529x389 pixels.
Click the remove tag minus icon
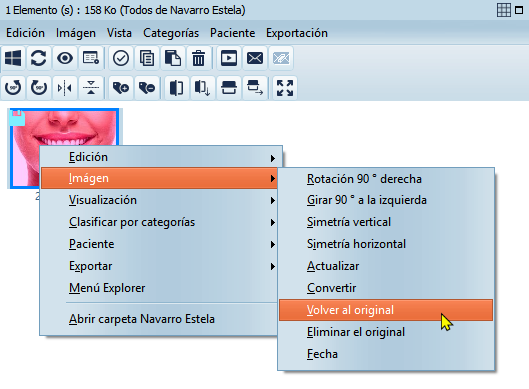click(147, 88)
